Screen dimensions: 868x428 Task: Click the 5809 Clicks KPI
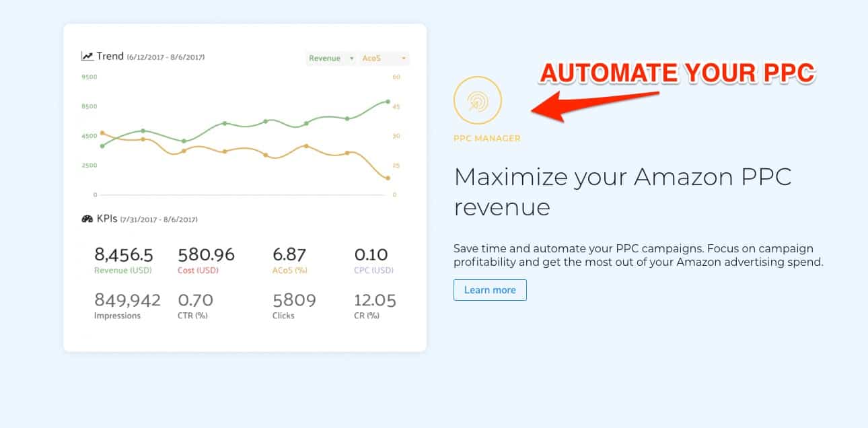[x=294, y=300]
